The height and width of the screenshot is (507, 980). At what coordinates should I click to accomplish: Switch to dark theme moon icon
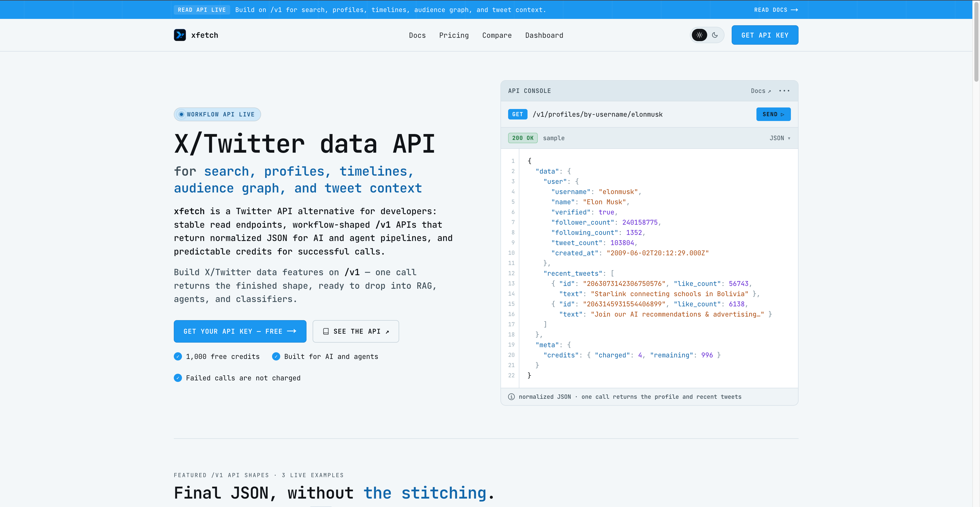pyautogui.click(x=715, y=35)
